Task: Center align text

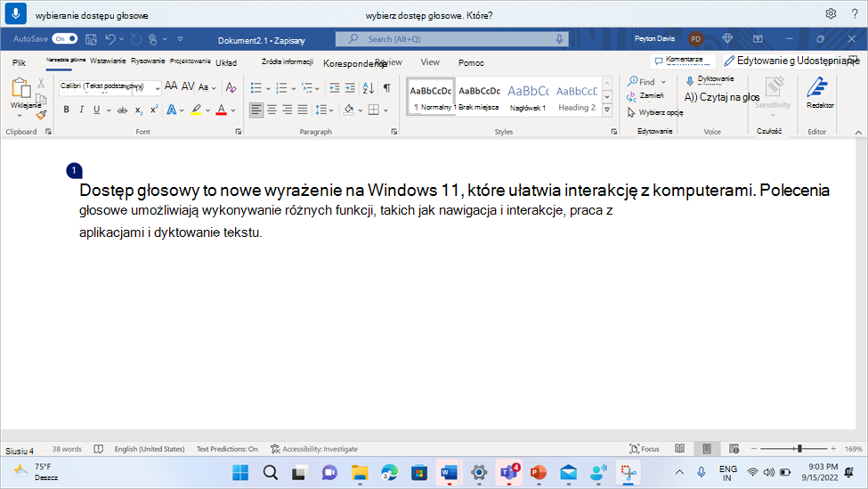Action: coord(272,110)
